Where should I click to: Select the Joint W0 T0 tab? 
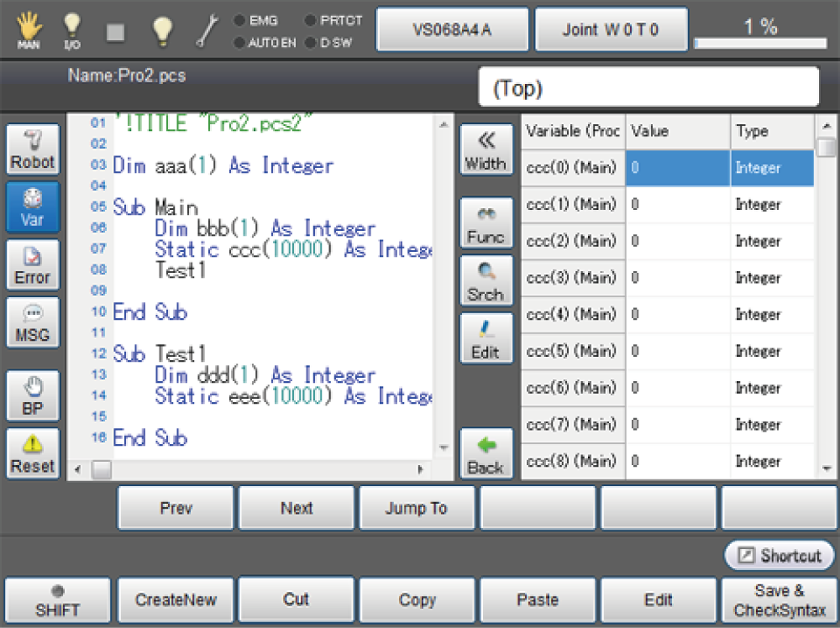pyautogui.click(x=611, y=29)
